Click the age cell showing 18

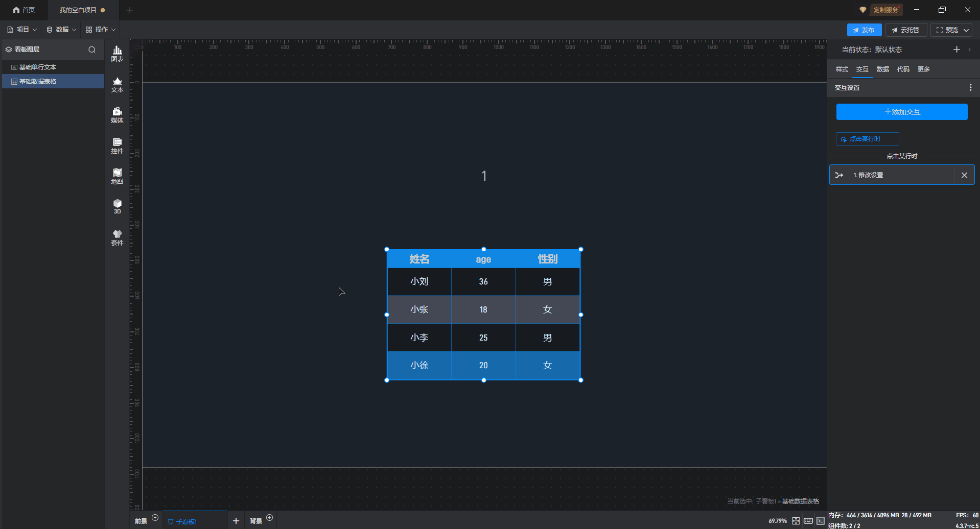click(483, 310)
